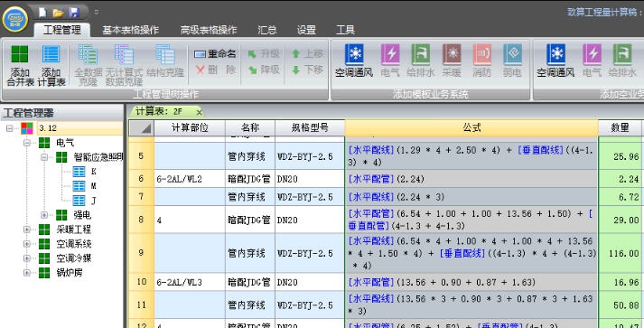Image resolution: width=644 pixels, height=328 pixels.
Task: Add 消防 template system icon
Action: (482, 61)
